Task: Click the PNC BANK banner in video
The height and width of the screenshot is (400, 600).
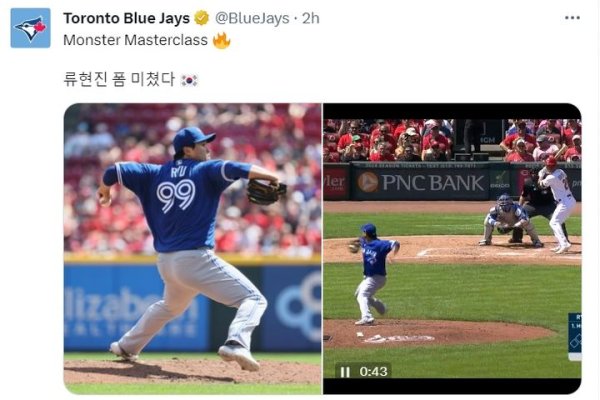Action: 421,182
